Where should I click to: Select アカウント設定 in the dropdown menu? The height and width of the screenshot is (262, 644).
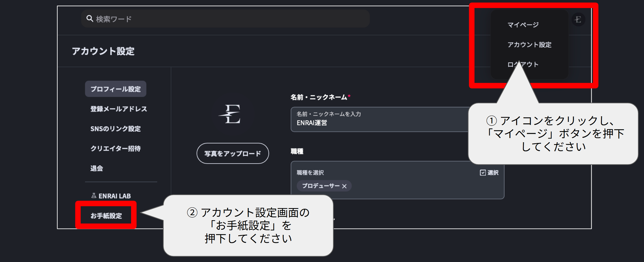(x=529, y=45)
